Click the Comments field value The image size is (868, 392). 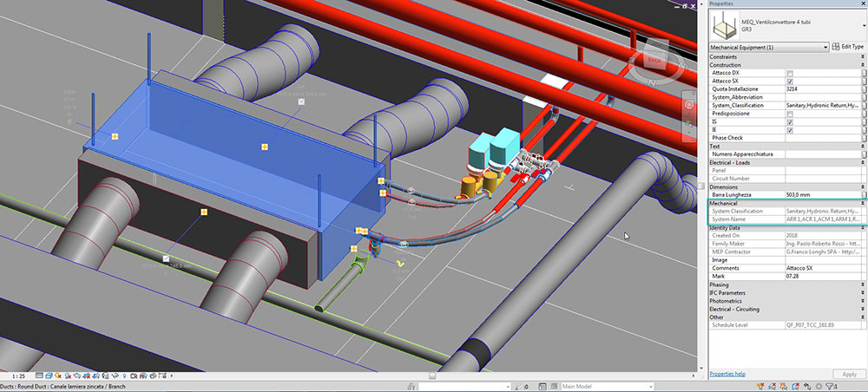pyautogui.click(x=822, y=268)
